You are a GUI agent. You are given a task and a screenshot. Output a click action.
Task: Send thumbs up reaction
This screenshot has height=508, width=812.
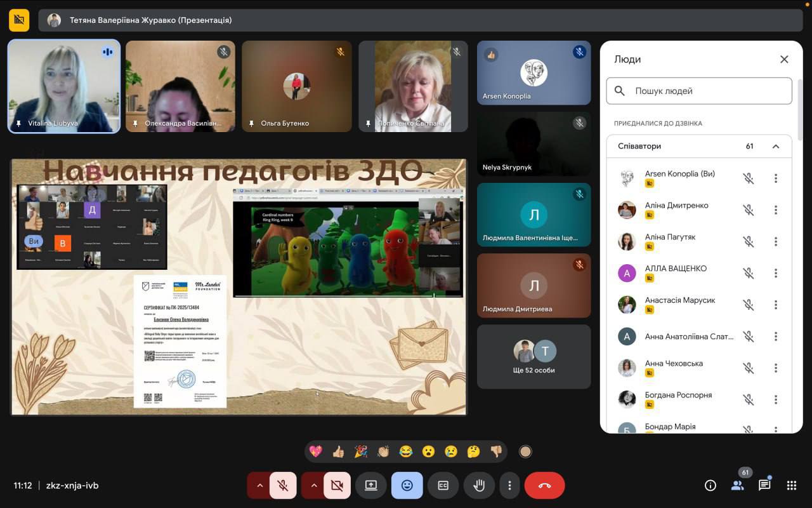[338, 451]
